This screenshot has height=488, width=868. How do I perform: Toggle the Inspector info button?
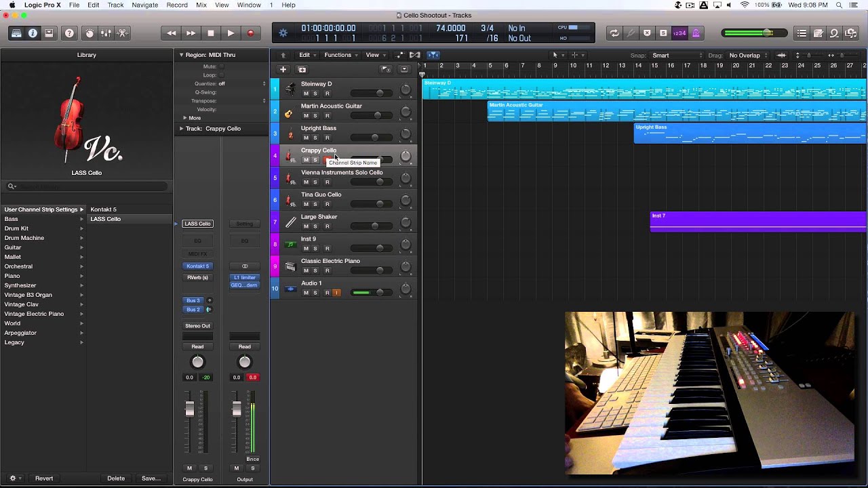pos(33,33)
